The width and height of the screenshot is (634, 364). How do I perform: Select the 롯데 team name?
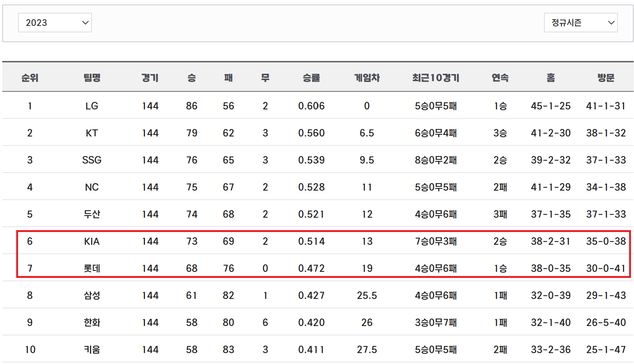pos(92,268)
